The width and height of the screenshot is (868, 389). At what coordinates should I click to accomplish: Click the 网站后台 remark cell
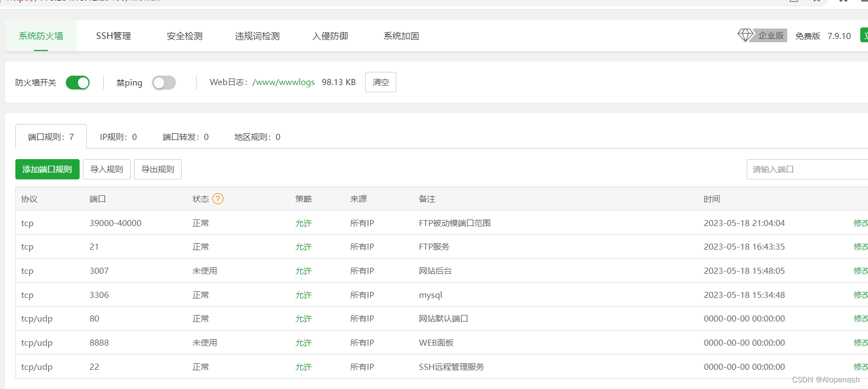435,270
